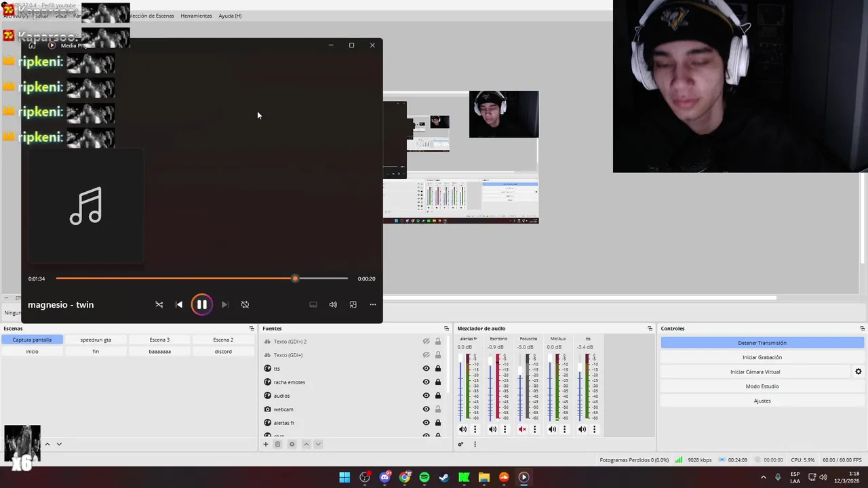
Task: Toggle lock on the webcam source
Action: (x=438, y=409)
